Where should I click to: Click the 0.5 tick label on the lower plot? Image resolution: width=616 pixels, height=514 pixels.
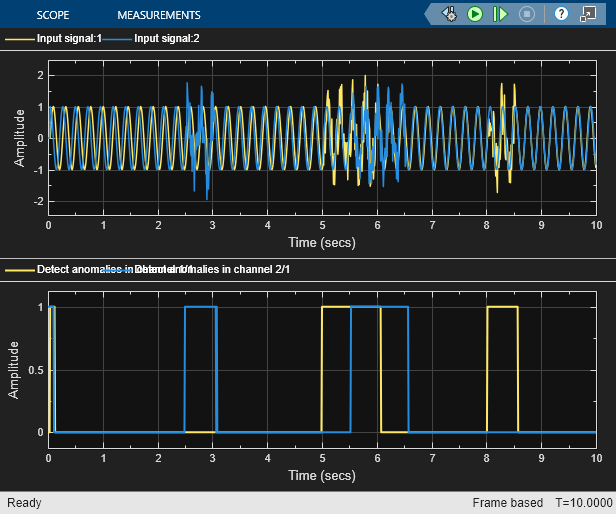click(x=36, y=370)
